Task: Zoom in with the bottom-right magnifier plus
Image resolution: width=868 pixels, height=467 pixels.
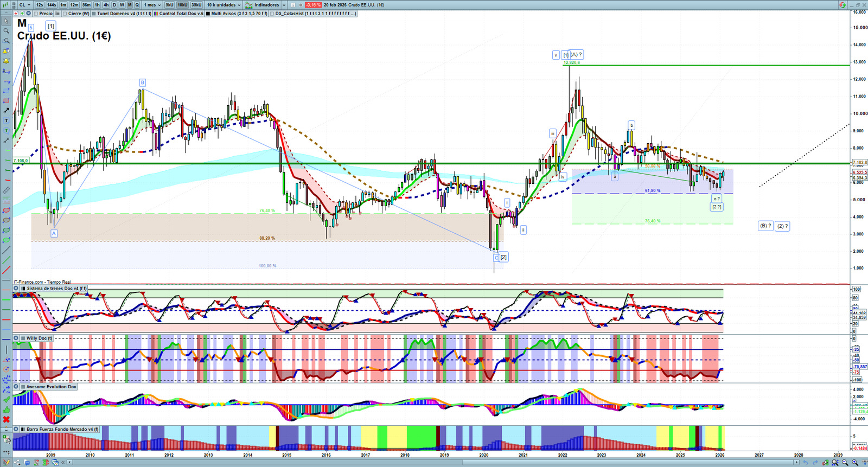Action: pyautogui.click(x=855, y=463)
